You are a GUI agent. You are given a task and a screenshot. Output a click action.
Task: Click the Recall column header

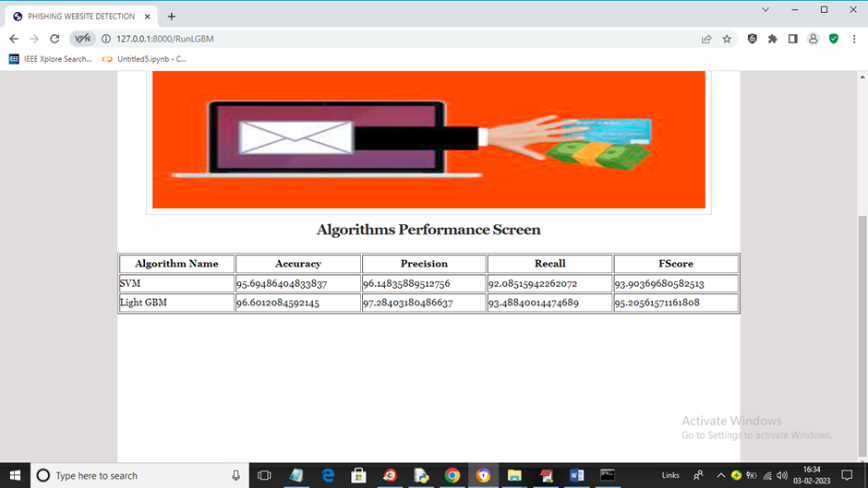(x=549, y=263)
